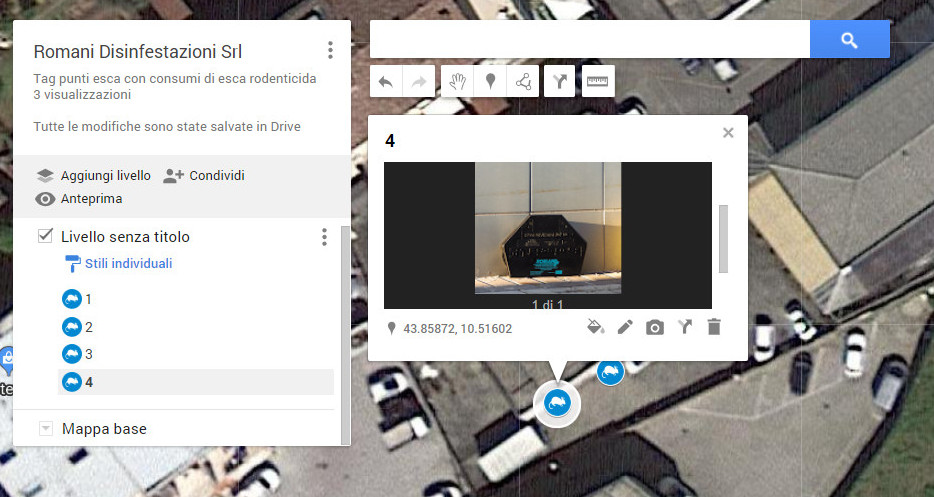Get directions to point 4 from info window

684,327
